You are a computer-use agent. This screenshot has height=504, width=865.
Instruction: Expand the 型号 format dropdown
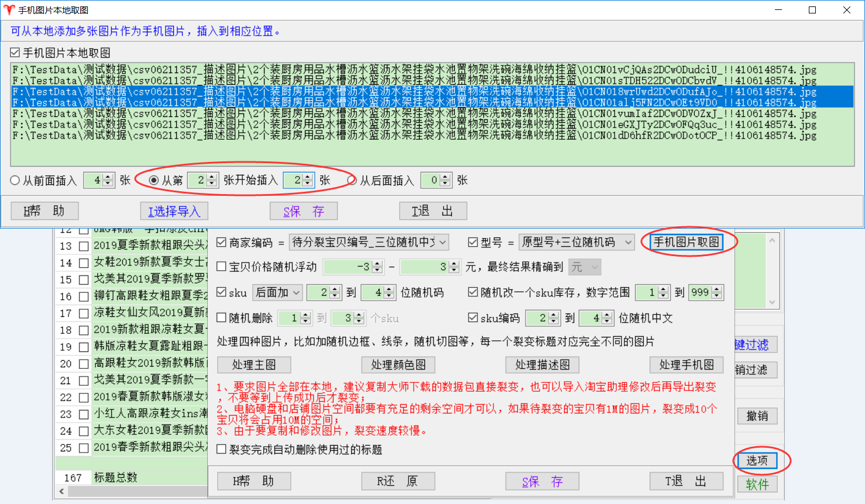click(x=576, y=242)
